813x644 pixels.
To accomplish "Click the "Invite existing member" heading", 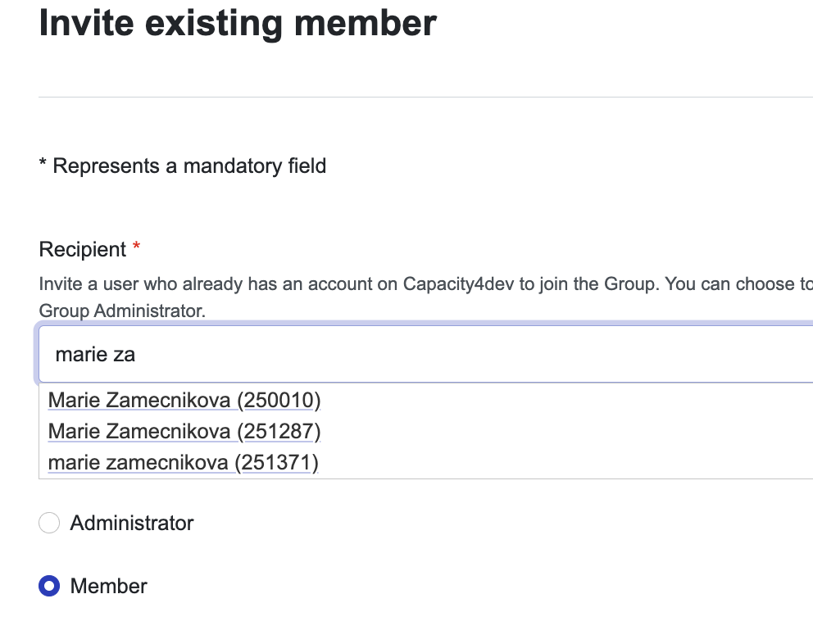I will 238,23.
